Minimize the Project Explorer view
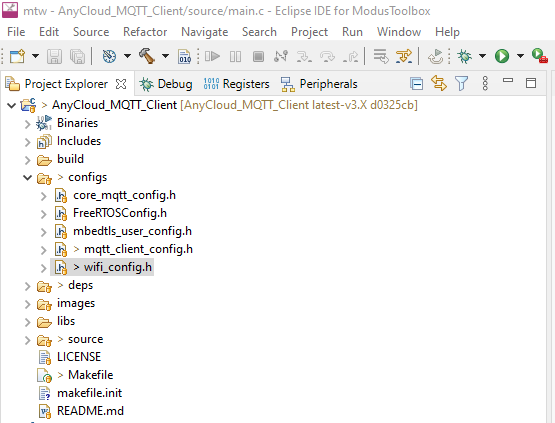This screenshot has height=423, width=555. coord(508,81)
